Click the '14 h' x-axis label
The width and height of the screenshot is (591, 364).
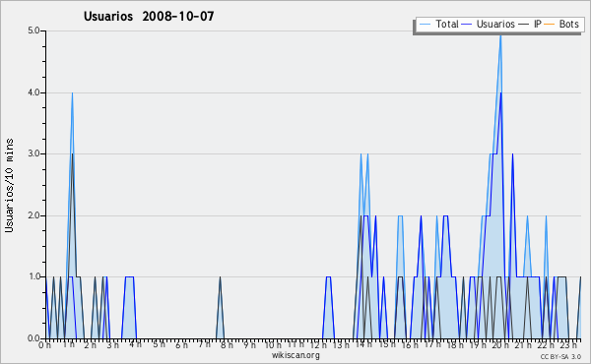363,344
